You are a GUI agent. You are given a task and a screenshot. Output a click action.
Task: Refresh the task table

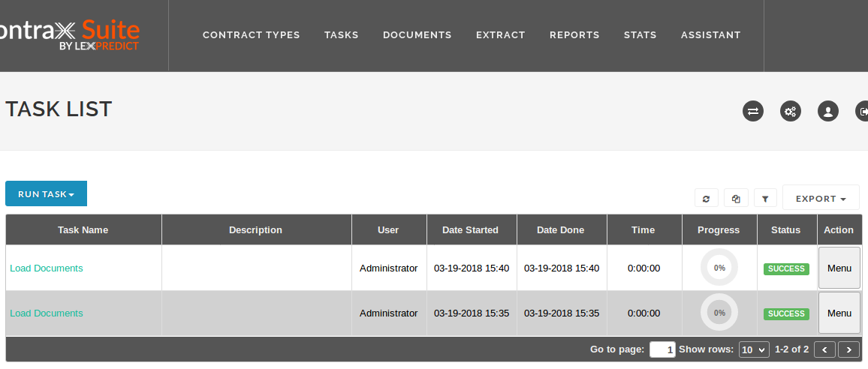click(x=707, y=198)
